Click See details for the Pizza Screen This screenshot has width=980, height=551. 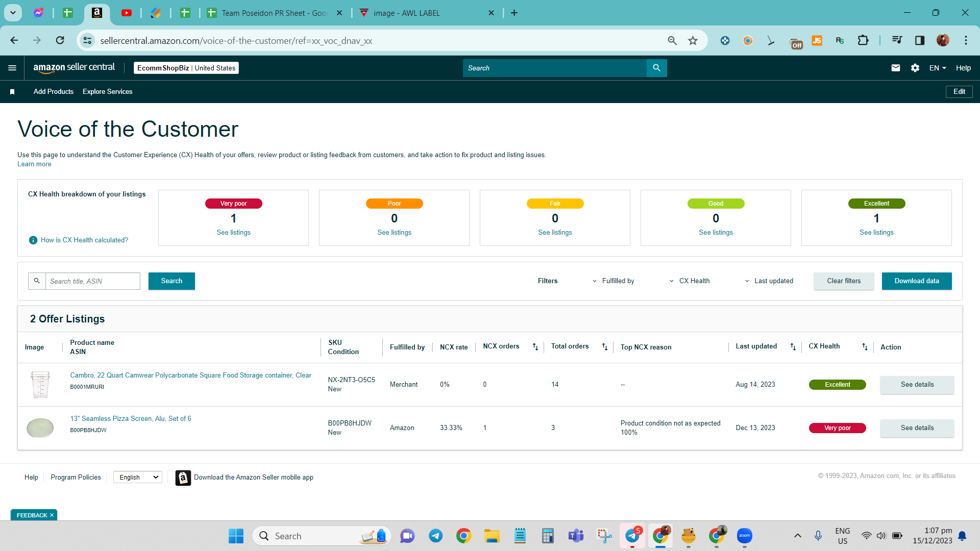[917, 428]
